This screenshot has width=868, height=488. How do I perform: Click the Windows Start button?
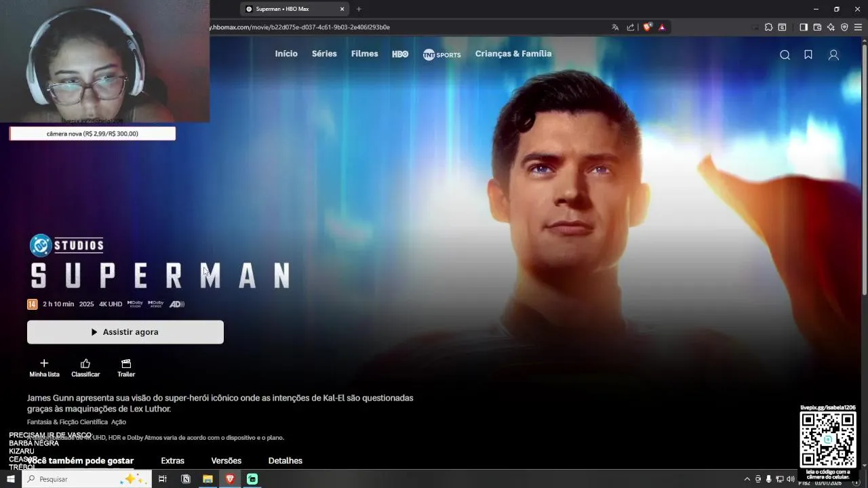pos(11,479)
